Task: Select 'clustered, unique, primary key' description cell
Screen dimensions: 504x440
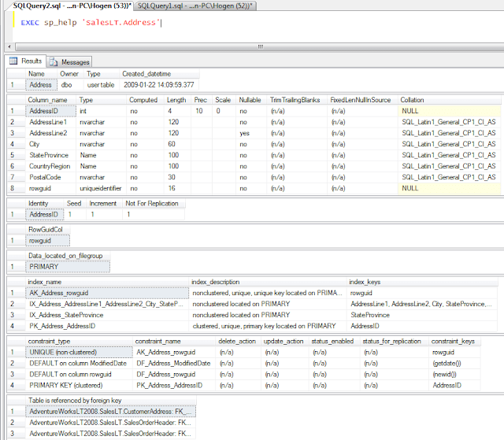Action: click(268, 326)
